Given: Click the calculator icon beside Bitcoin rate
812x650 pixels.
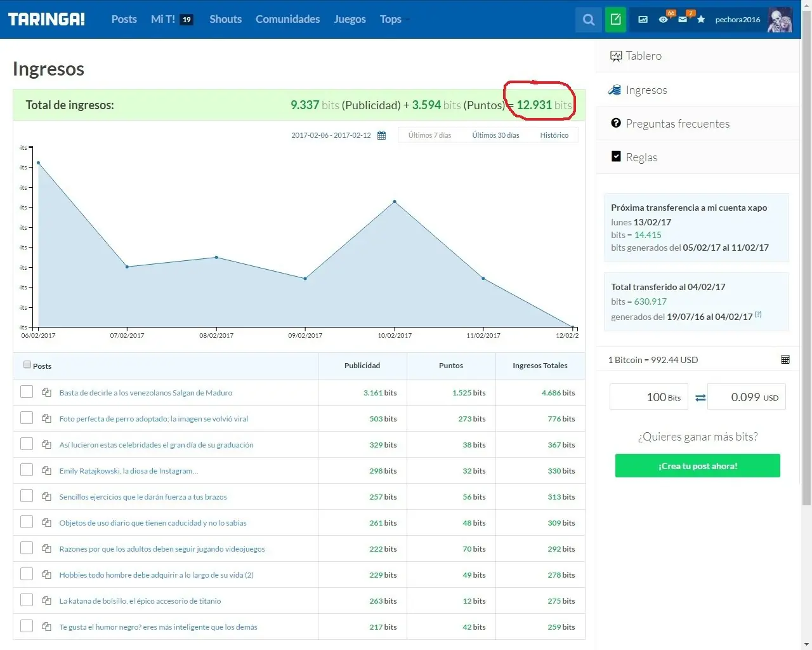Looking at the screenshot, I should pos(785,360).
